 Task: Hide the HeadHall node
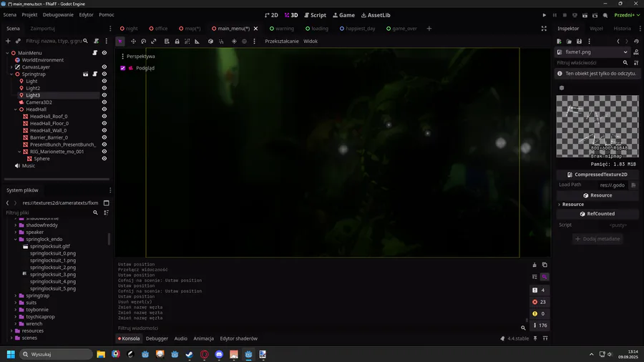[104, 109]
